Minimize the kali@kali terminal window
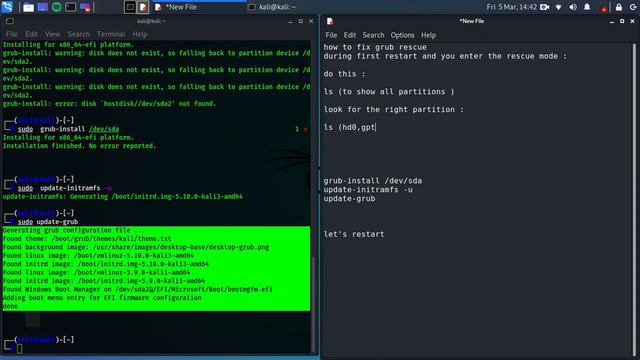 [290, 21]
